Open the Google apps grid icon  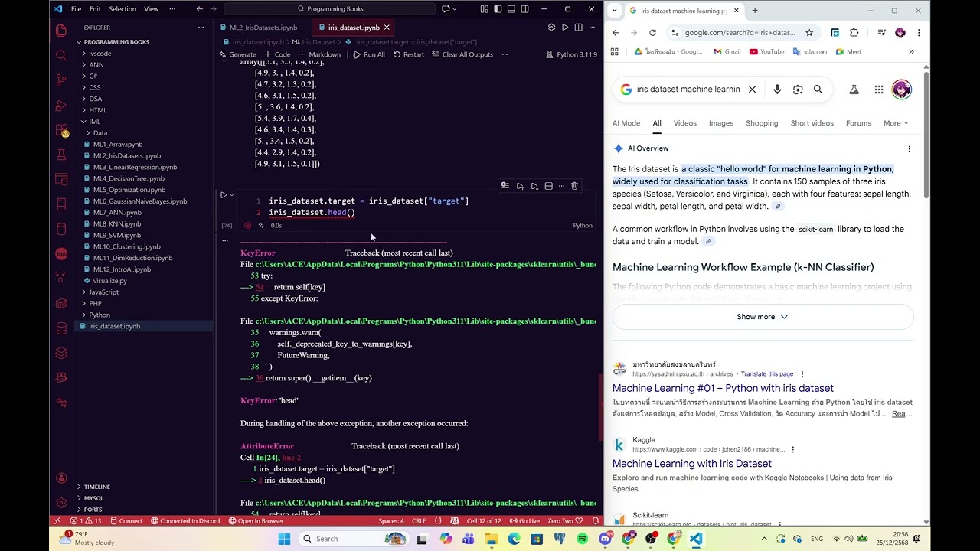point(879,90)
